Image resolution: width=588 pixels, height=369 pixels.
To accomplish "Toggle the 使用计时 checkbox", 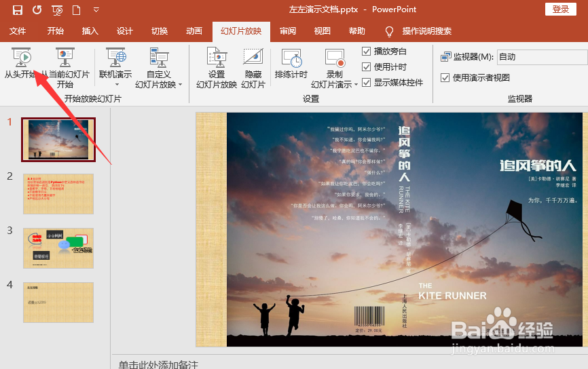I will click(367, 67).
